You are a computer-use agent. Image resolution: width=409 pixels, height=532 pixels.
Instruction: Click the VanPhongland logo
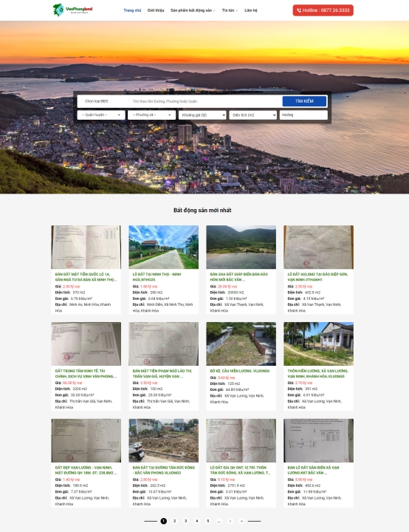(72, 10)
